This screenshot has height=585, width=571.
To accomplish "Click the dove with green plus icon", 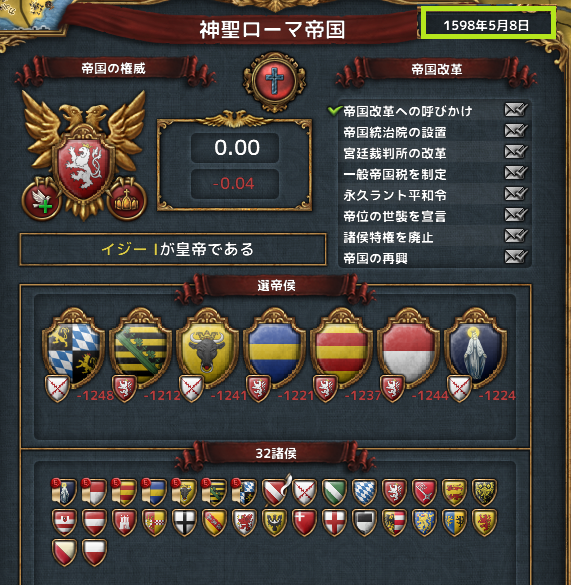I will click(x=42, y=200).
